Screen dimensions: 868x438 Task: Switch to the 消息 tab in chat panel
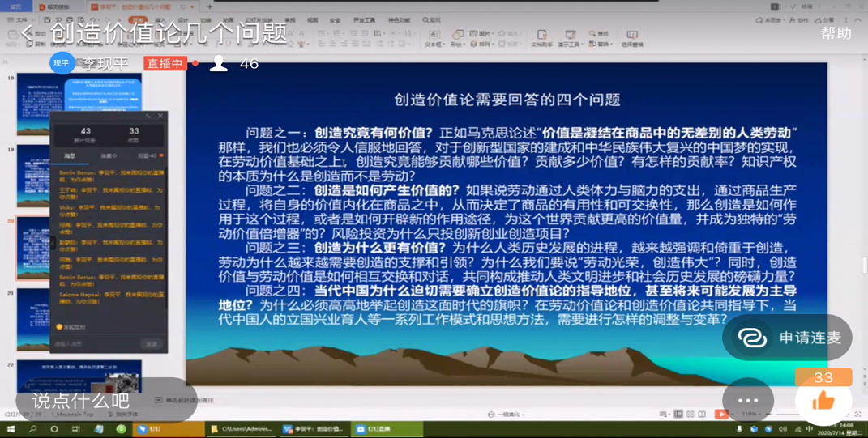pos(70,155)
